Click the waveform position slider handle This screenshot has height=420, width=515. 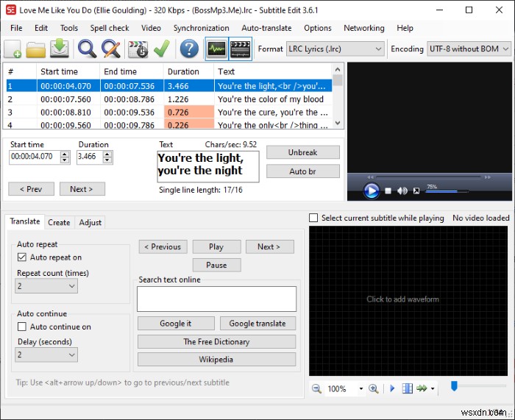pos(454,386)
